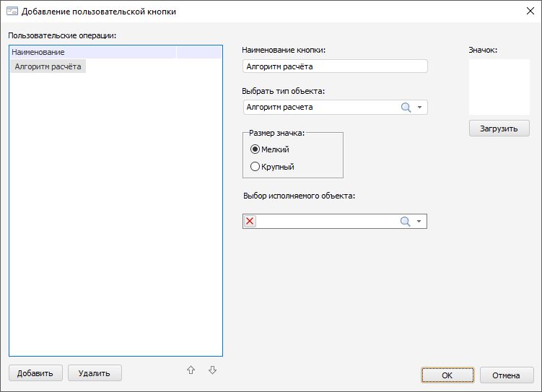Select the Мелкий icon size option

[255, 149]
